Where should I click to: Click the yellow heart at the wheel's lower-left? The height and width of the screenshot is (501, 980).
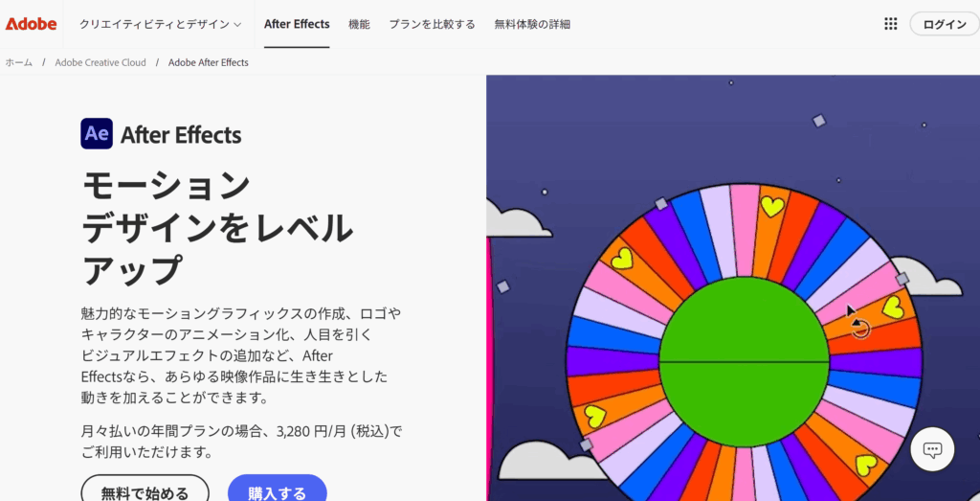594,416
